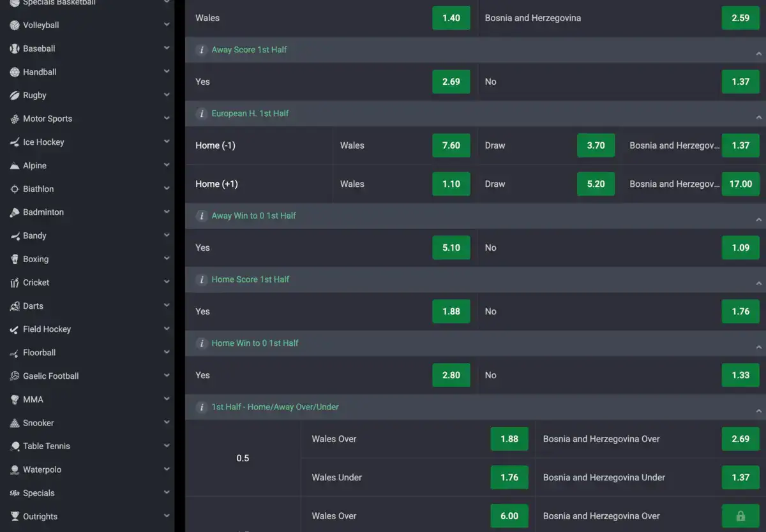
Task: Click the Waterpolo icon
Action: pyautogui.click(x=15, y=469)
